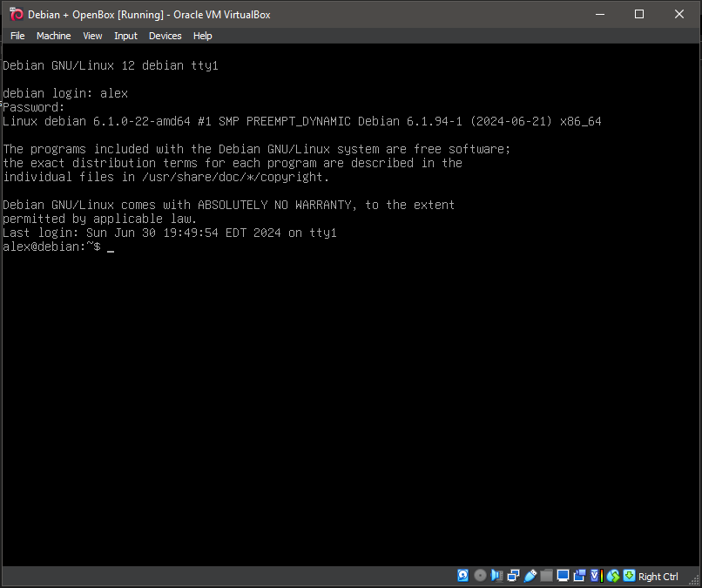Open the Devices menu

pyautogui.click(x=165, y=36)
